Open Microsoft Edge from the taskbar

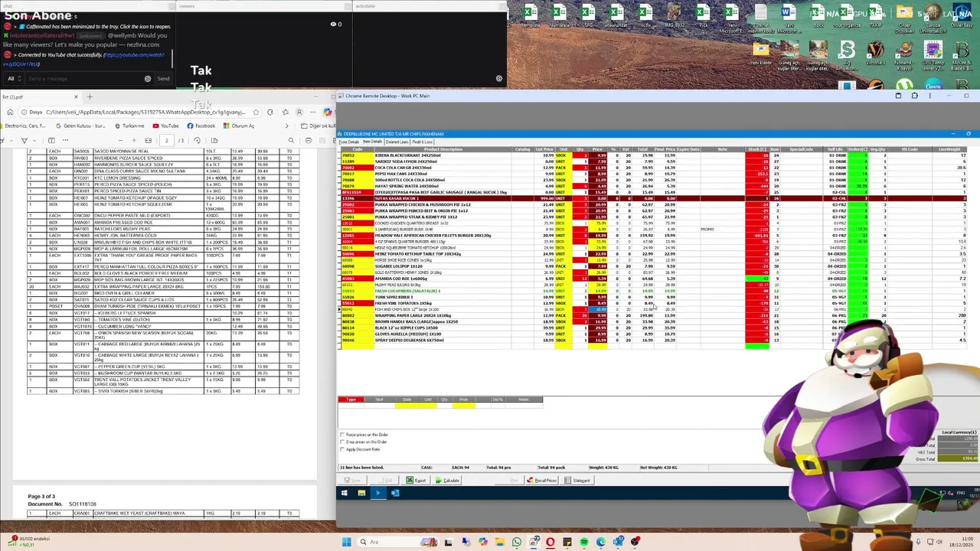coord(601,542)
